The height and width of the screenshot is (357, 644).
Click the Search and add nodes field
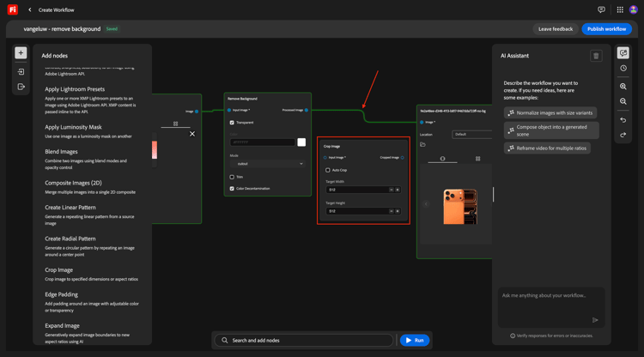[x=304, y=340]
